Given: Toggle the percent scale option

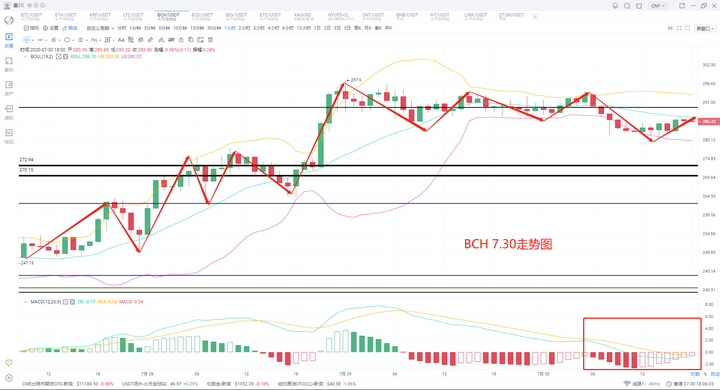Looking at the screenshot, I should [705, 374].
